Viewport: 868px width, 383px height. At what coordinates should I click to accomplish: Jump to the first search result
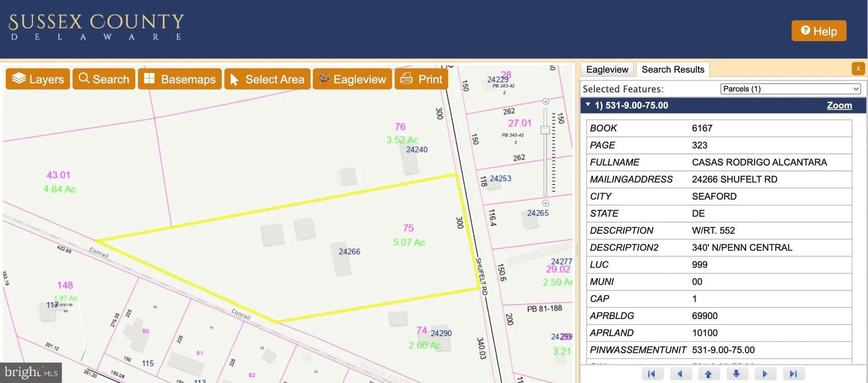[x=651, y=374]
